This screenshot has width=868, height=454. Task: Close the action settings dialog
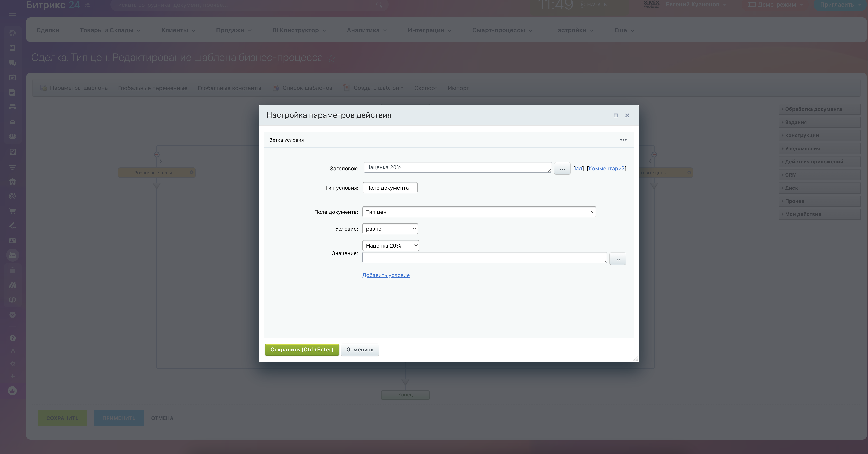pos(627,115)
